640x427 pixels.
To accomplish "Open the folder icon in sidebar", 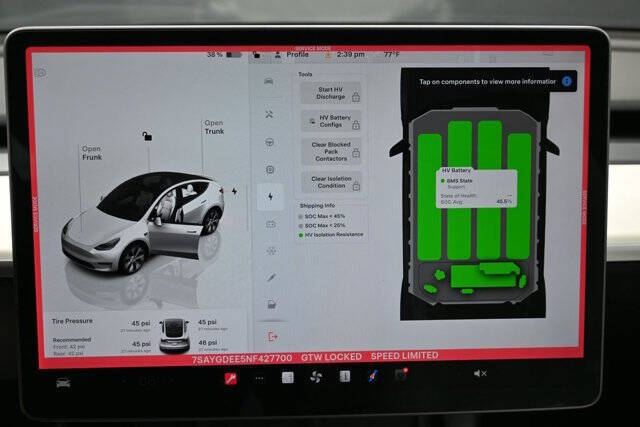I will tap(272, 305).
